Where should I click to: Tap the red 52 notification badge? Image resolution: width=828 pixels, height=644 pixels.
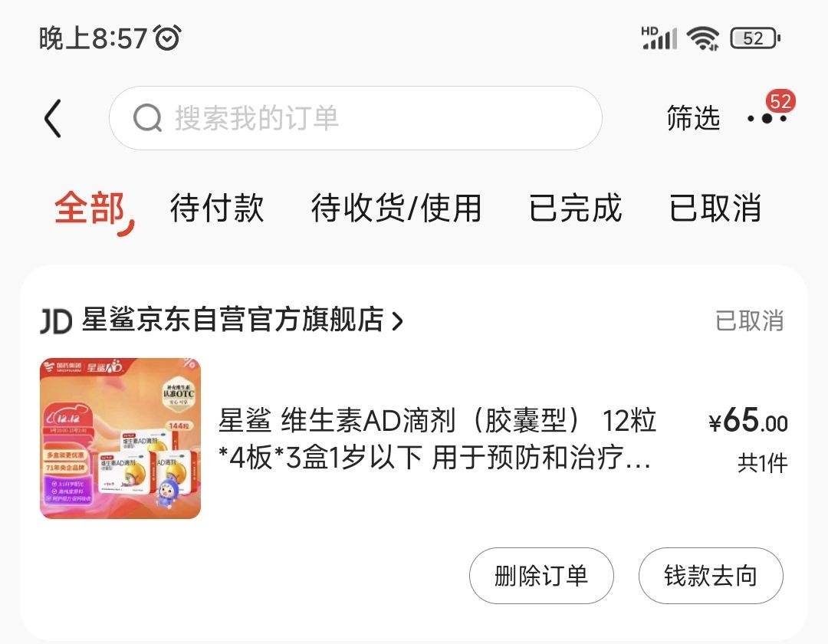[780, 101]
